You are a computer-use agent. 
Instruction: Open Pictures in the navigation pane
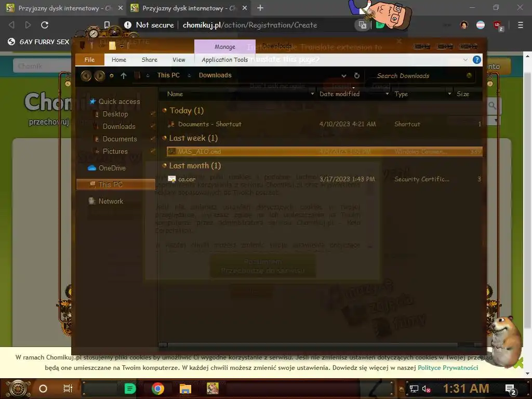click(x=115, y=151)
